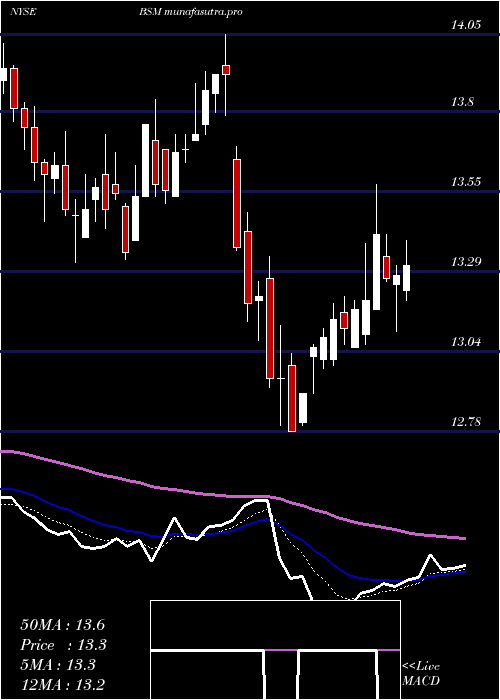Click the 14.05 price axis label
Viewport: 500px width, 700px height.
pos(465,25)
